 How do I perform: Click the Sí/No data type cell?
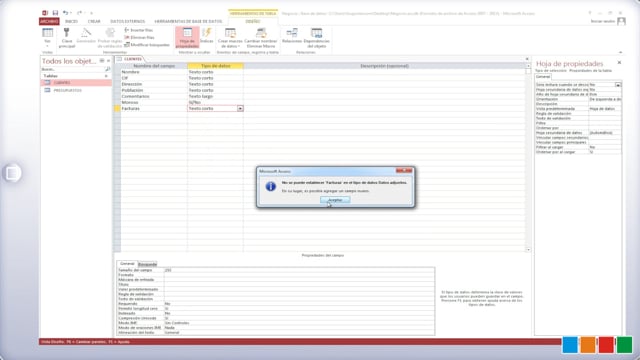[215, 102]
